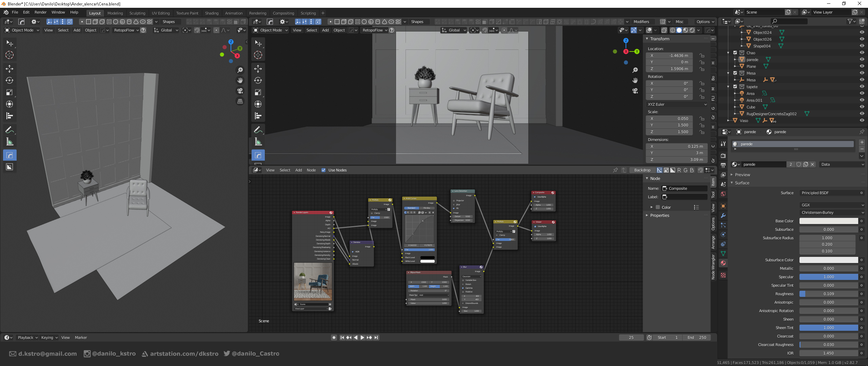Disable the Use Nodes checkbox
This screenshot has height=366, width=868.
click(323, 170)
